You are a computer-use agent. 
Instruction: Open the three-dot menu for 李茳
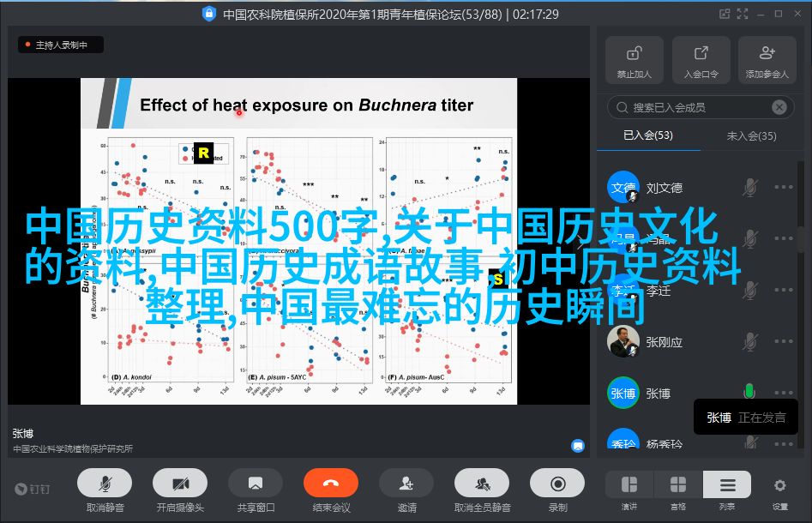click(x=783, y=291)
